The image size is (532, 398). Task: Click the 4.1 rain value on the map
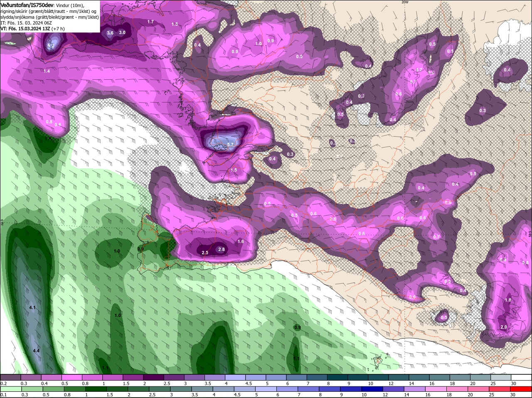[32, 307]
